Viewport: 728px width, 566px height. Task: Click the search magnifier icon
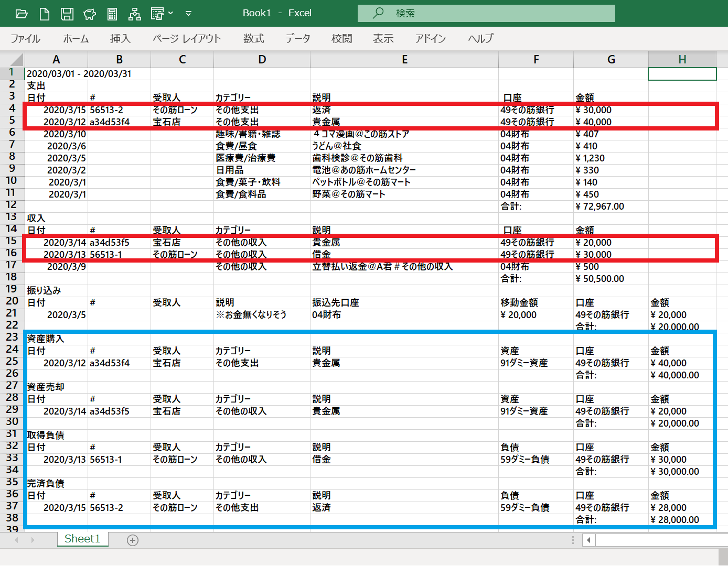tap(378, 13)
